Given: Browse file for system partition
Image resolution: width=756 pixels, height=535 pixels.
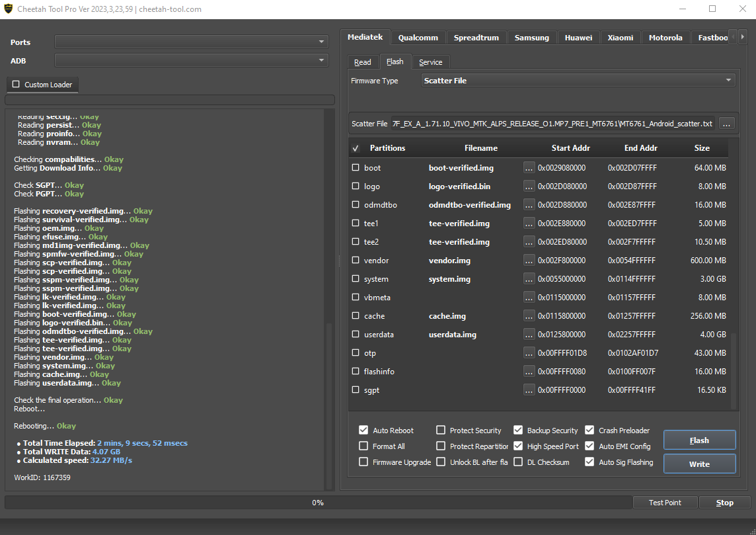Looking at the screenshot, I should tap(529, 279).
